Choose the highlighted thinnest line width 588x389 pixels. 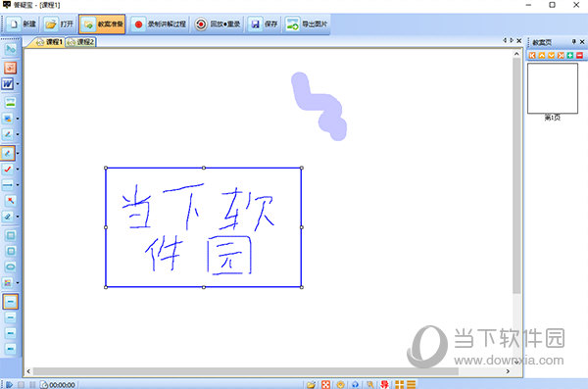tap(10, 302)
